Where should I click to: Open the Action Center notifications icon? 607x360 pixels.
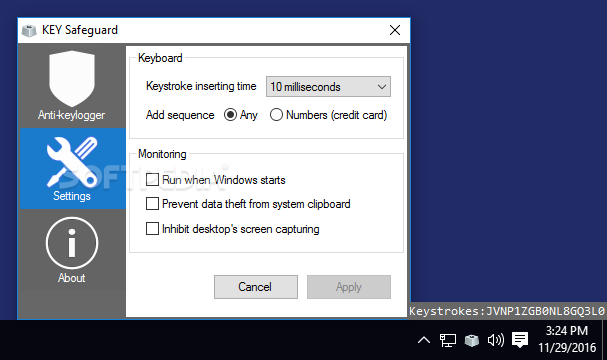tap(520, 340)
